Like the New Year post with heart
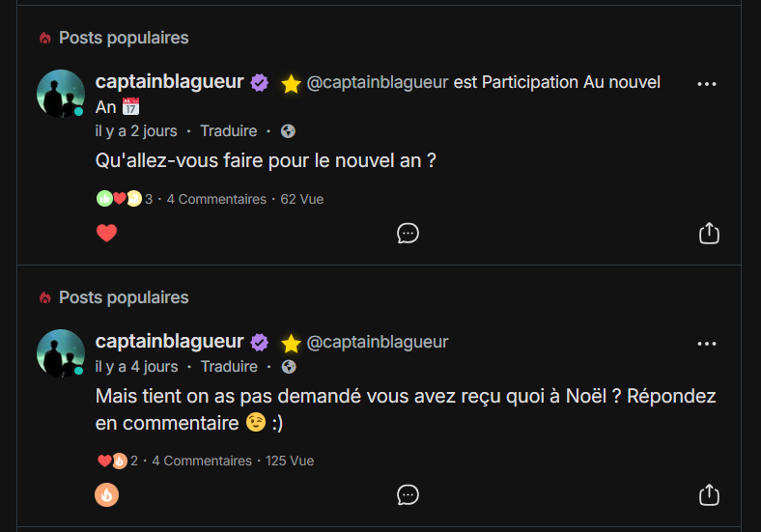The height and width of the screenshot is (532, 761). click(x=106, y=233)
